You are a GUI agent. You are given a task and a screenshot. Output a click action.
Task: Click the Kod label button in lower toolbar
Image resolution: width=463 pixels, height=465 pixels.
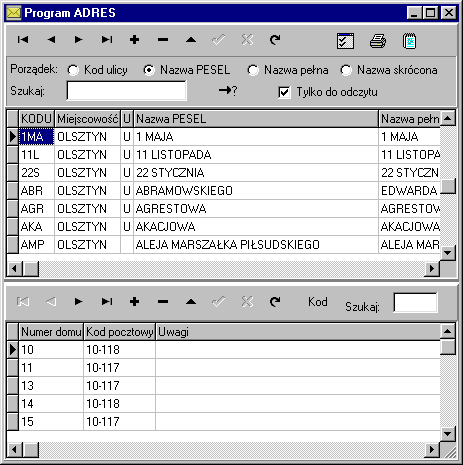click(x=318, y=302)
